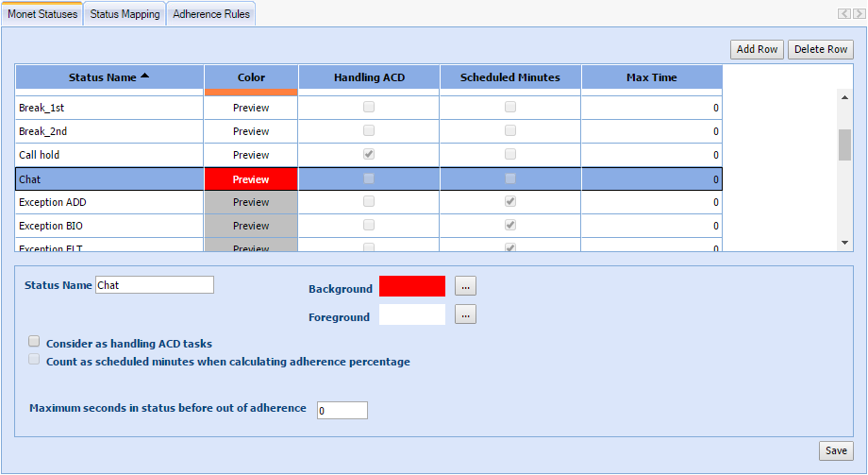Click the Add Row button
The width and height of the screenshot is (868, 475).
click(x=757, y=49)
